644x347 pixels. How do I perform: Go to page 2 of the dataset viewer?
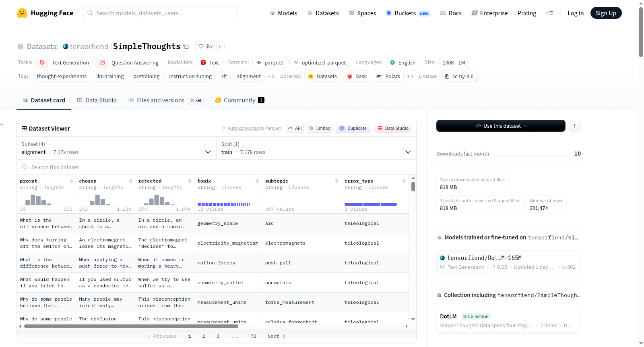coord(204,336)
